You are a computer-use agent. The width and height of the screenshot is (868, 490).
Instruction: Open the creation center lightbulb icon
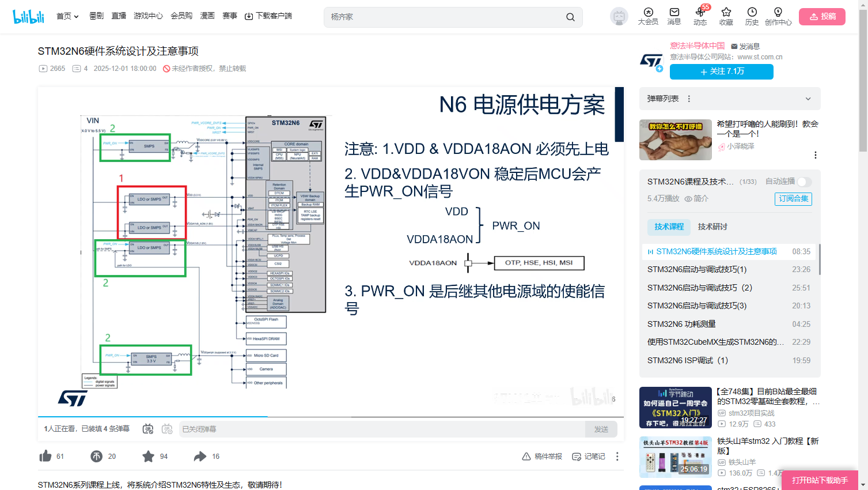click(778, 12)
